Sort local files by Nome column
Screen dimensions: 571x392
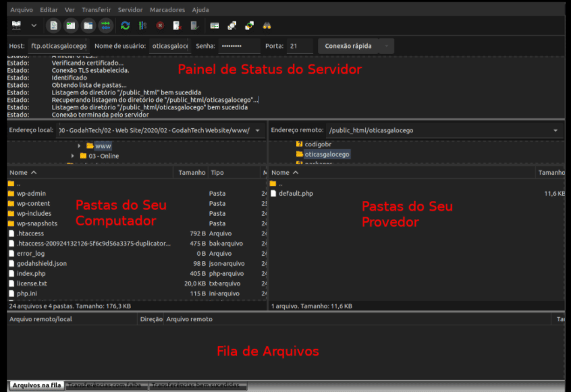(x=90, y=173)
